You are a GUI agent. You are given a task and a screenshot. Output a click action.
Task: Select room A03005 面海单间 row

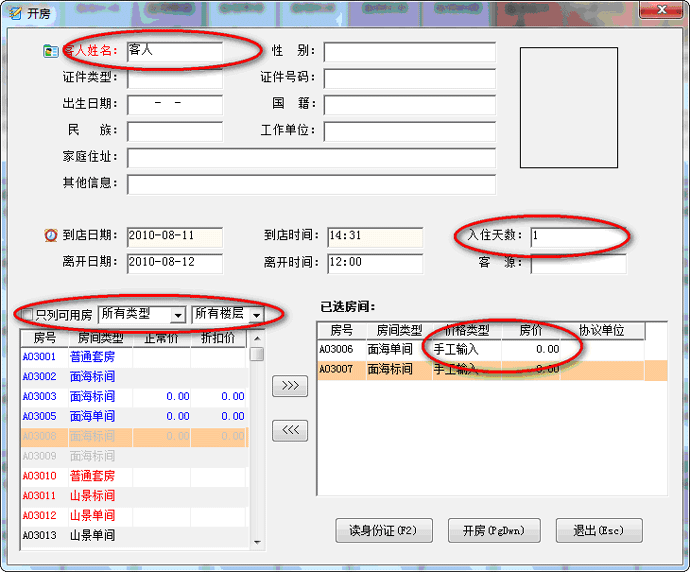[x=135, y=416]
